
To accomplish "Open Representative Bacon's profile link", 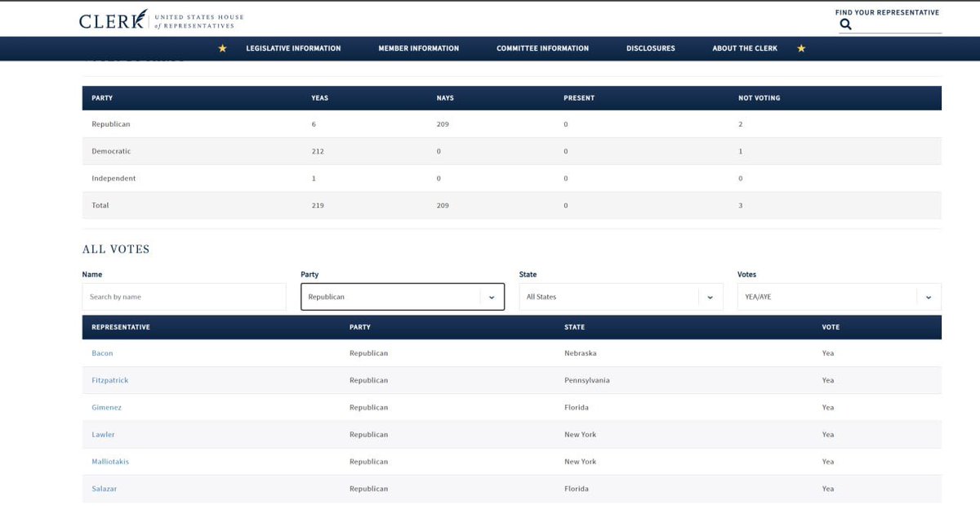I will [x=102, y=353].
